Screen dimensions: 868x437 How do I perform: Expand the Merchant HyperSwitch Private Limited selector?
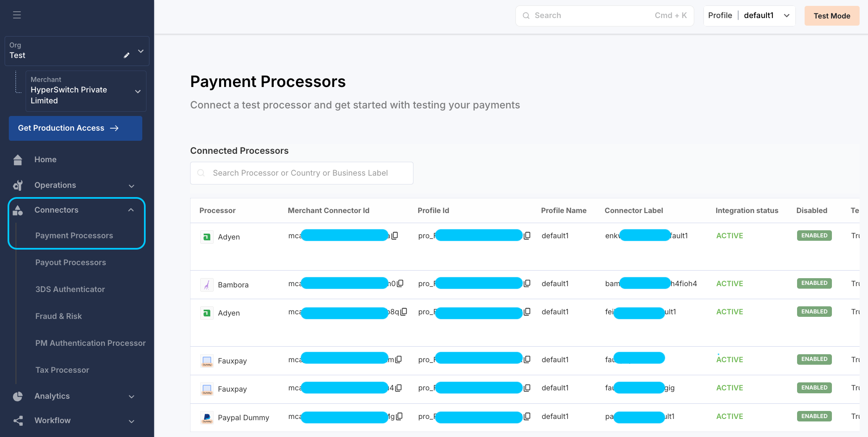point(137,91)
